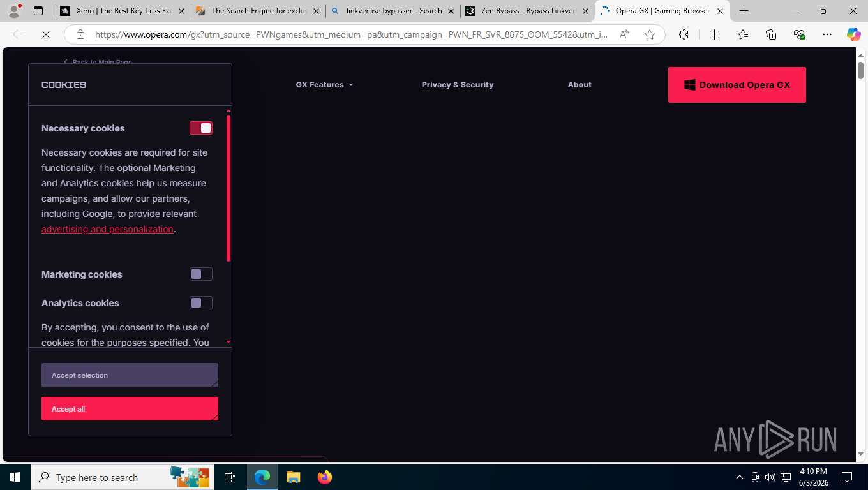Open the Edge profile icon
Screen dimensions: 868x490
coord(14,11)
